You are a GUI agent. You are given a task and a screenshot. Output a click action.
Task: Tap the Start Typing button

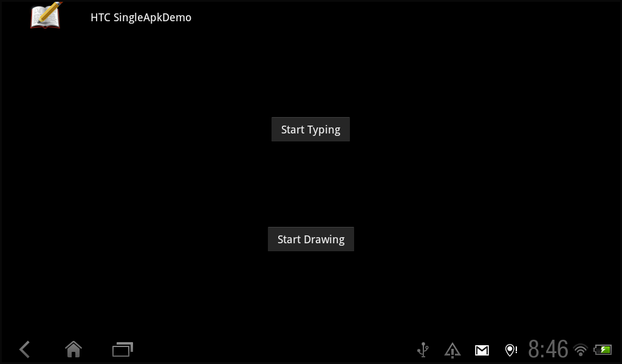(310, 129)
